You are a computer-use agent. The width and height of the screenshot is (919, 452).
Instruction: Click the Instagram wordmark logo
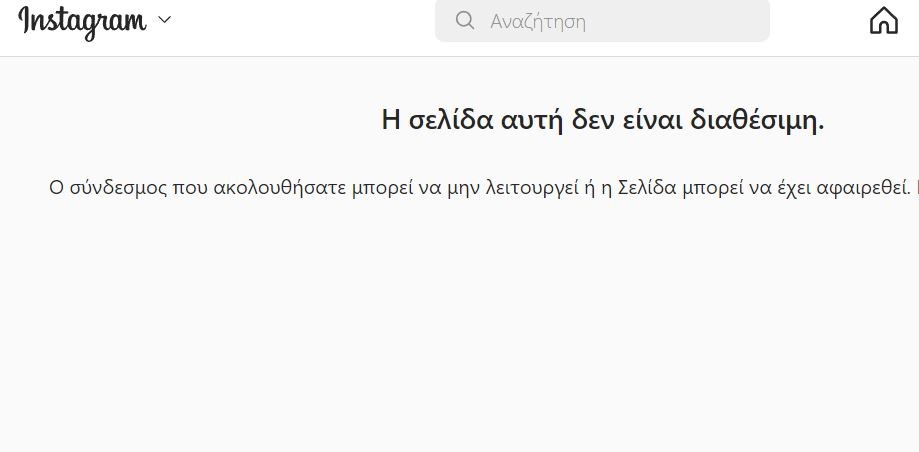(x=82, y=22)
